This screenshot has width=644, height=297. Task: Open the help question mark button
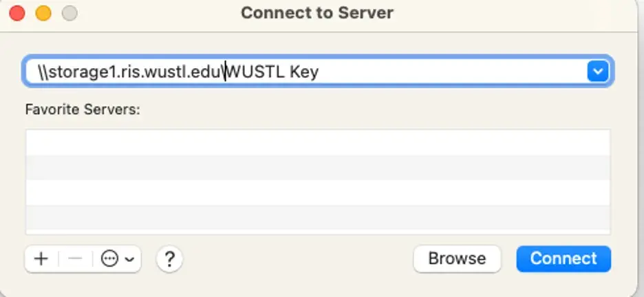[x=169, y=259]
